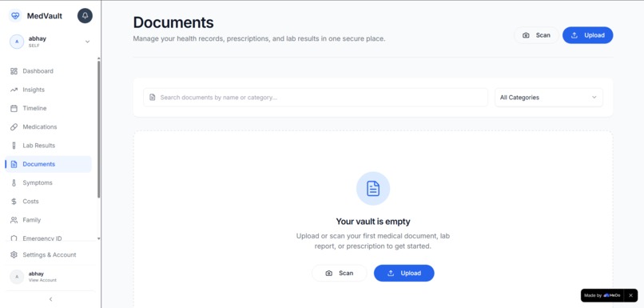Click the file icon in the search box

(x=153, y=98)
